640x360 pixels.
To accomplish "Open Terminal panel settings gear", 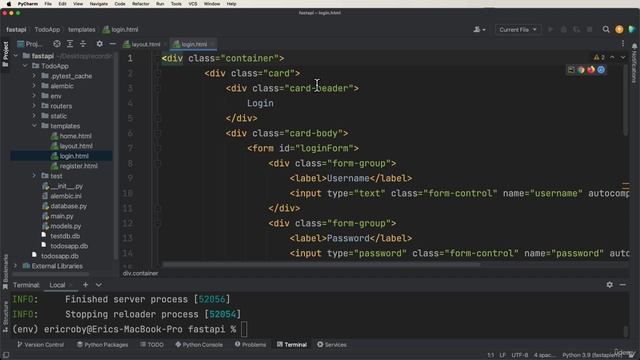I will pyautogui.click(x=609, y=284).
